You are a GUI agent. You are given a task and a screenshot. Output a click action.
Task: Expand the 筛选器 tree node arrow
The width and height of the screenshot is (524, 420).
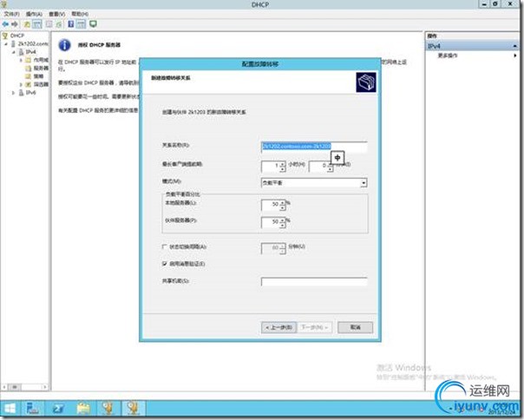pyautogui.click(x=21, y=84)
